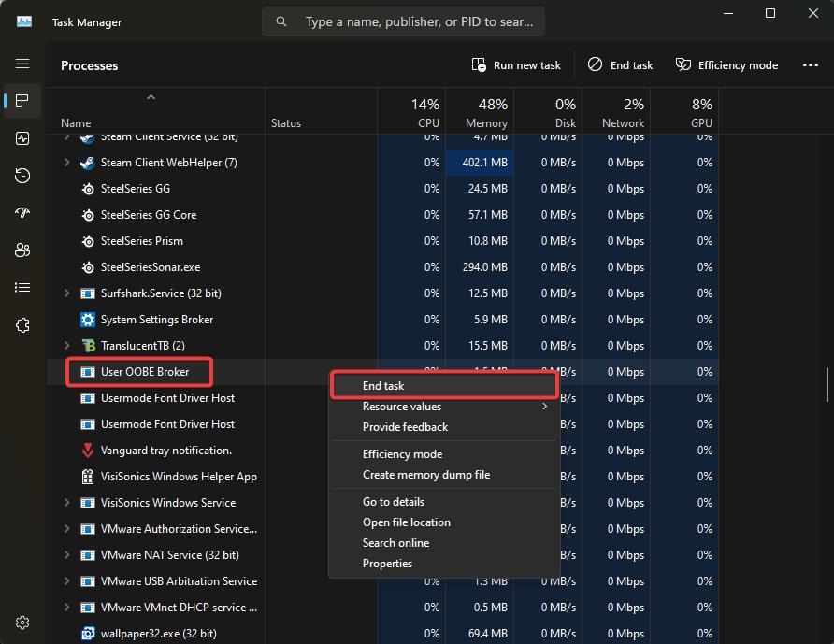Image resolution: width=834 pixels, height=644 pixels.
Task: Click Run new task button
Action: click(516, 65)
